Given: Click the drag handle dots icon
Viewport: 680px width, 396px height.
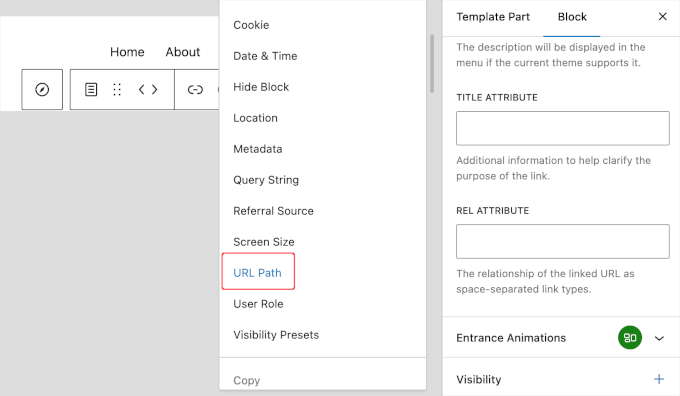Looking at the screenshot, I should (x=117, y=89).
